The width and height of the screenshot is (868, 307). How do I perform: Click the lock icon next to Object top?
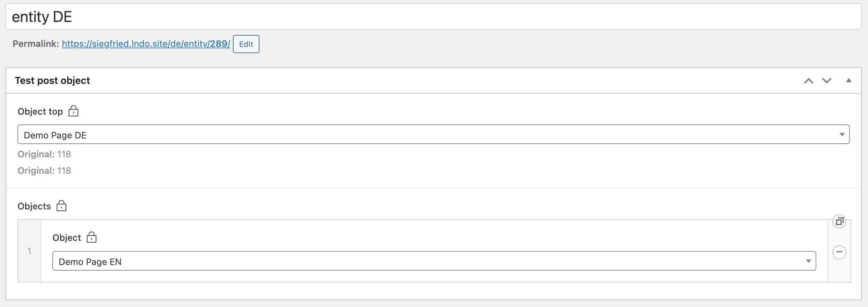[73, 111]
